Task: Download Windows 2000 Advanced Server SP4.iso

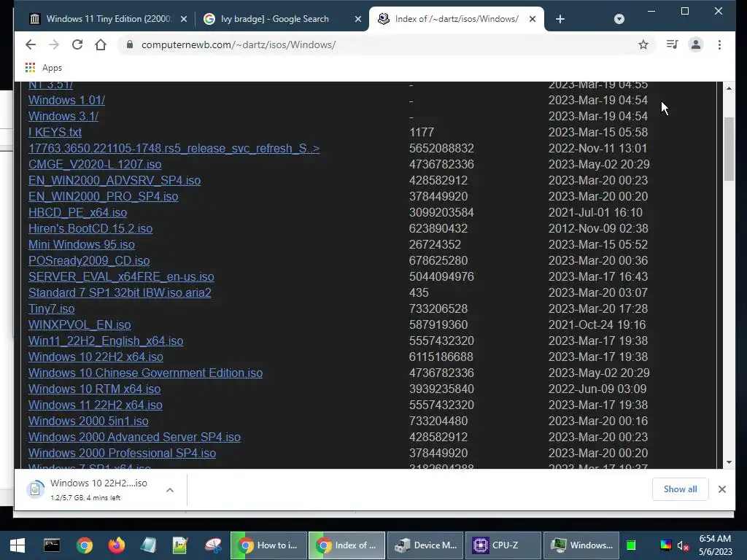Action: click(134, 437)
